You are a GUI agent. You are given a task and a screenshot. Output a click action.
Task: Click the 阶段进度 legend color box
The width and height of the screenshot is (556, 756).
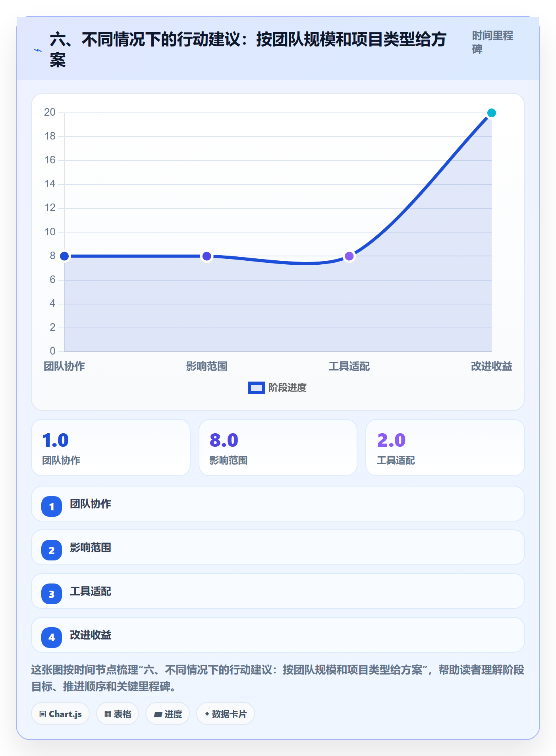tap(256, 388)
